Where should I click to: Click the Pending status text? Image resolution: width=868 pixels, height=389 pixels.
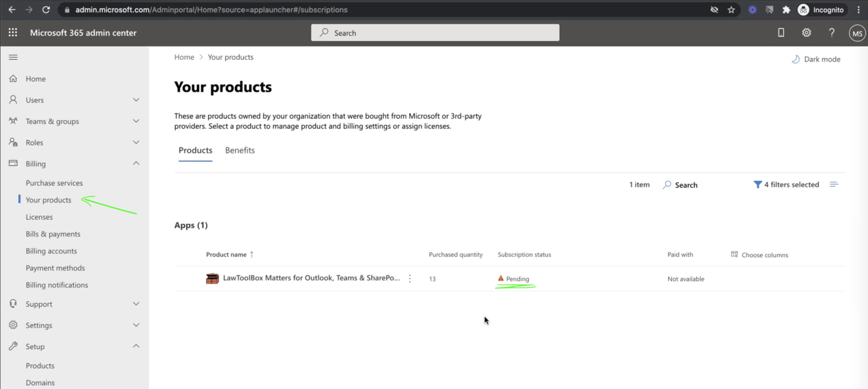point(518,279)
